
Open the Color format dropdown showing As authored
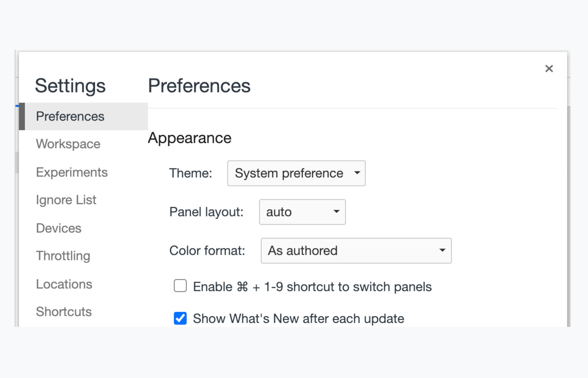[x=356, y=251]
